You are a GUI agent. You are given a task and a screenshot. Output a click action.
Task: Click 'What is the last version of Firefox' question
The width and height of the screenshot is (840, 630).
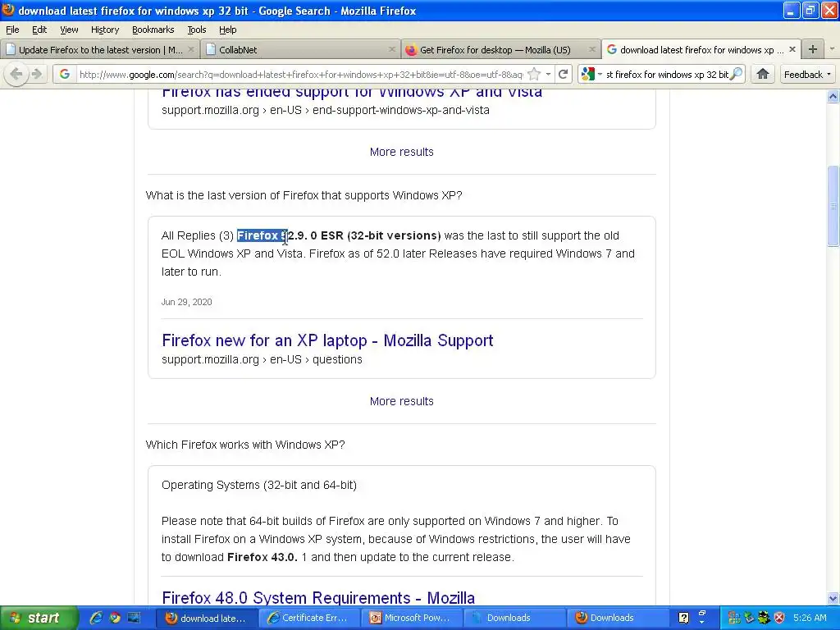point(304,195)
